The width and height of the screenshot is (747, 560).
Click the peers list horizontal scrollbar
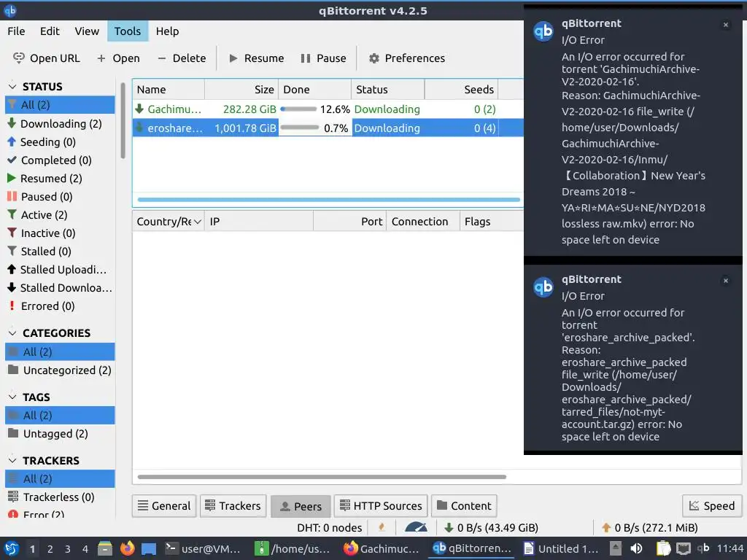322,477
